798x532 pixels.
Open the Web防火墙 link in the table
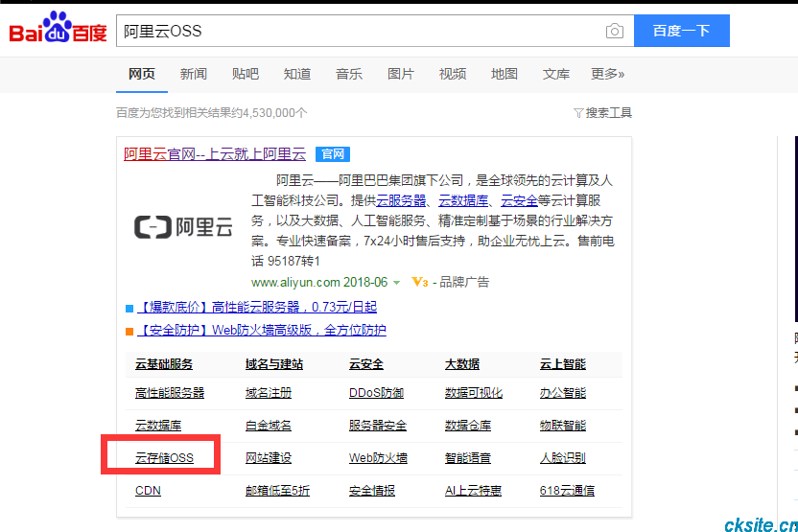(378, 458)
